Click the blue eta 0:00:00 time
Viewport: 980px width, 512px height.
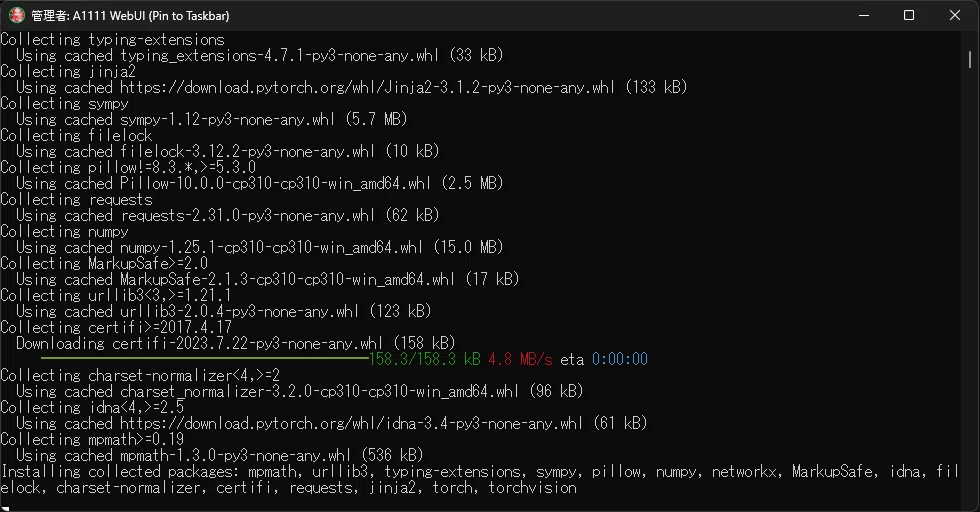click(x=619, y=359)
